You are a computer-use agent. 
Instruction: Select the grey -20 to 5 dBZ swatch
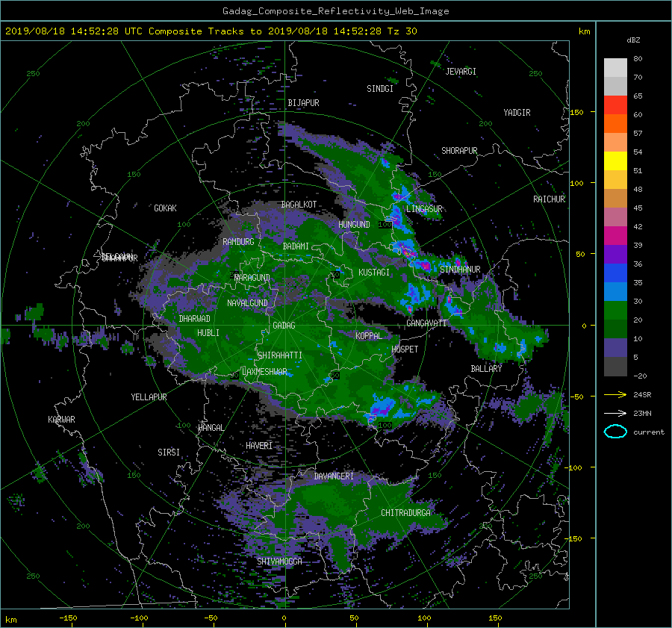point(615,367)
